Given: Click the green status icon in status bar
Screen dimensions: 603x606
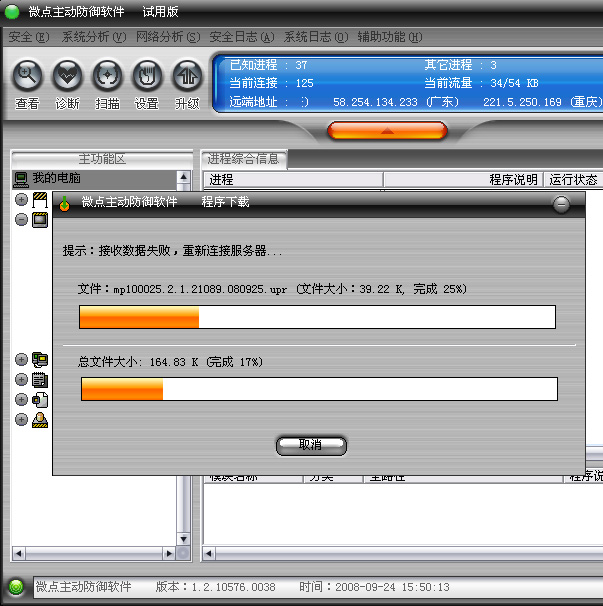Looking at the screenshot, I should 16,587.
